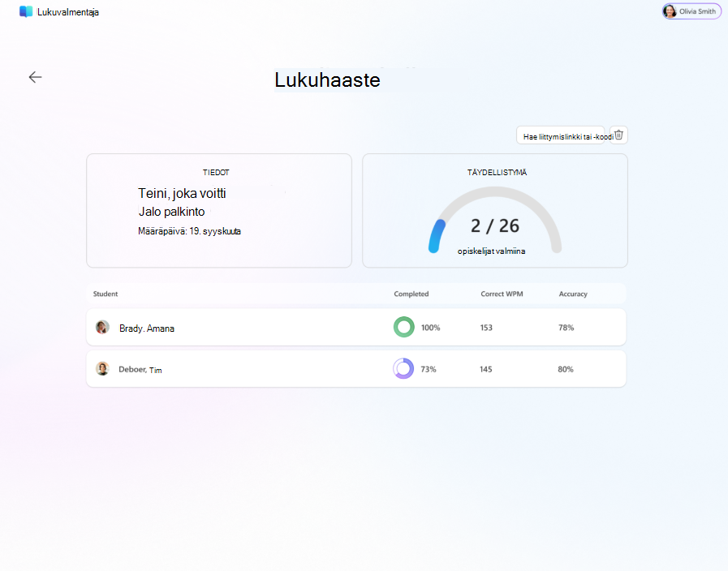728x571 pixels.
Task: Click the TIEDOT card label
Action: 216,173
